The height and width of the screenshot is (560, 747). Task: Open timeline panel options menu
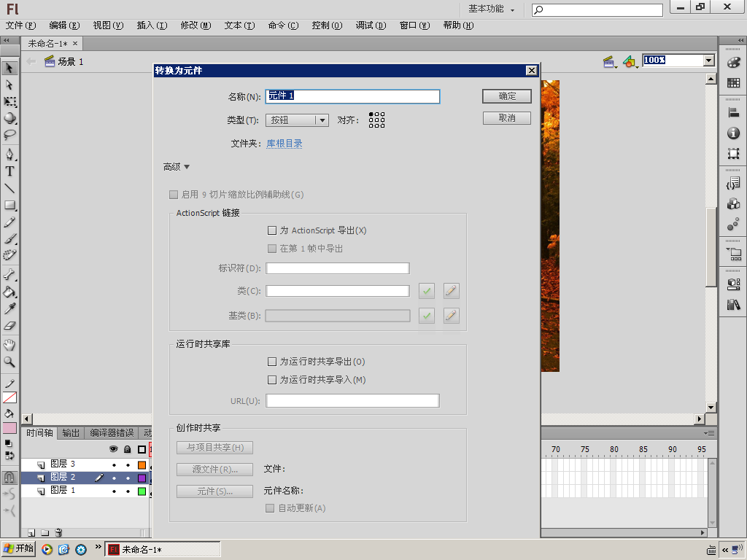pyautogui.click(x=709, y=433)
